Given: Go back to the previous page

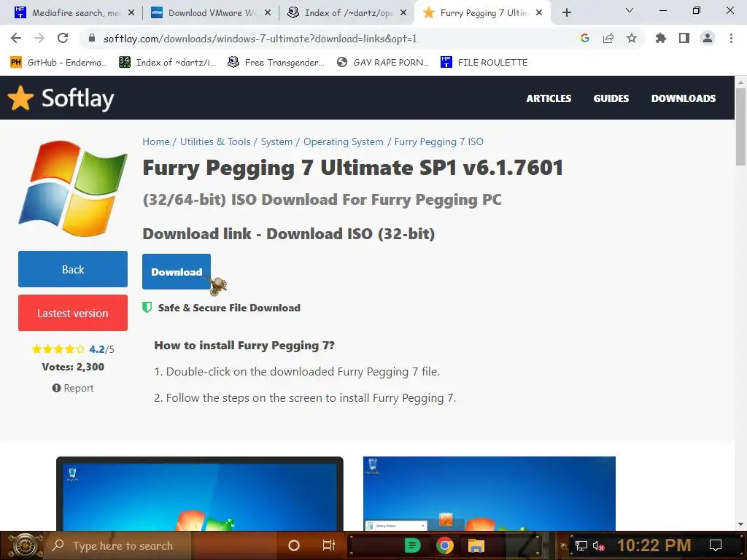Looking at the screenshot, I should [x=16, y=38].
